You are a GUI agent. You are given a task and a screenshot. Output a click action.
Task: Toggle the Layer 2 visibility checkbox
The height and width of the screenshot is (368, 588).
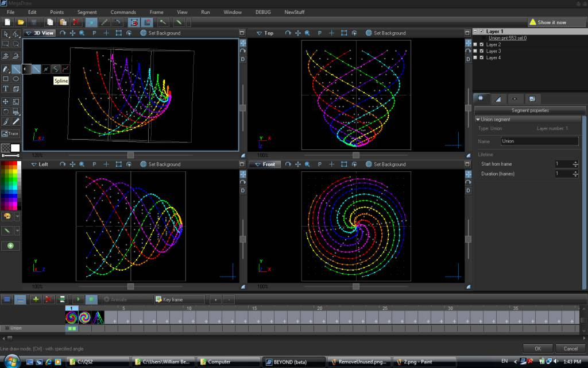click(x=481, y=44)
